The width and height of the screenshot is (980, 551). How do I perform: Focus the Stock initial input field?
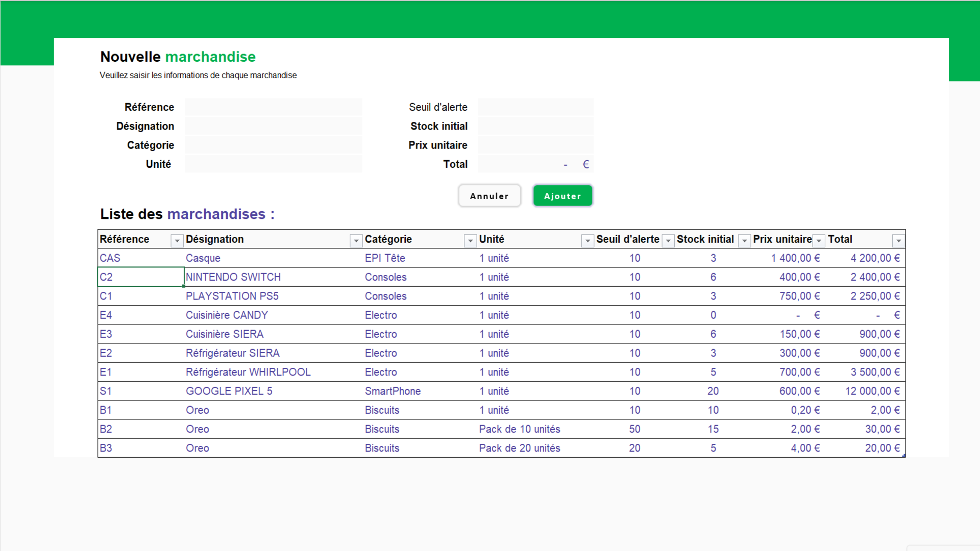pyautogui.click(x=535, y=126)
